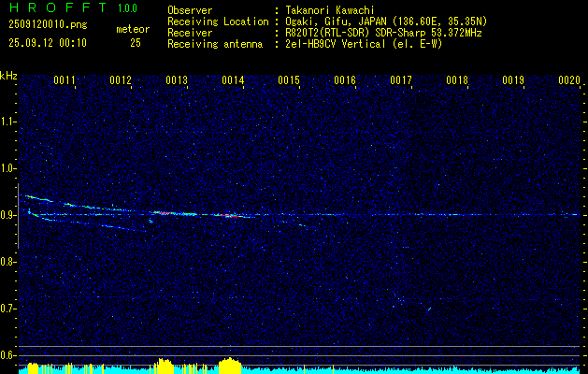588x374 pixels.
Task: Click time marker 0015
Action: [x=289, y=80]
